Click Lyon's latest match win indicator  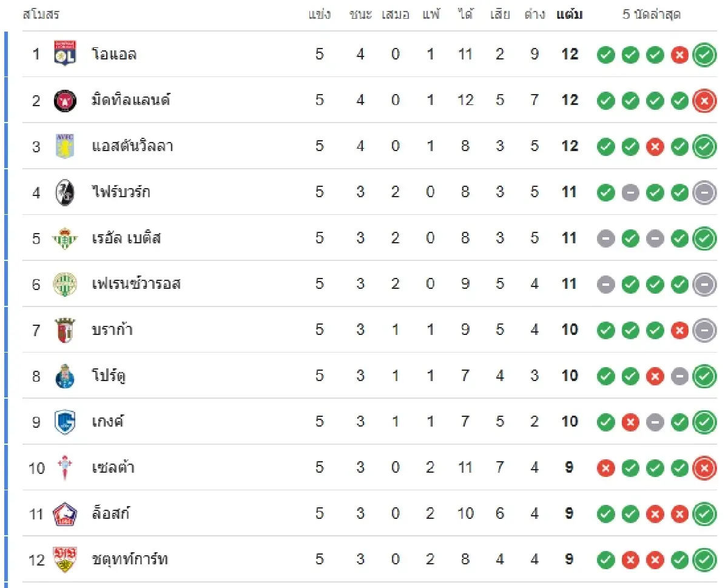click(x=704, y=55)
